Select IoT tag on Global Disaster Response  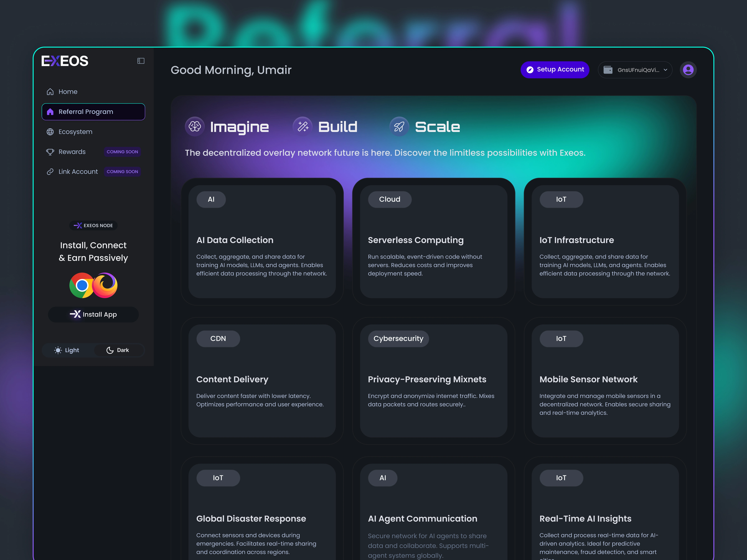tap(218, 478)
